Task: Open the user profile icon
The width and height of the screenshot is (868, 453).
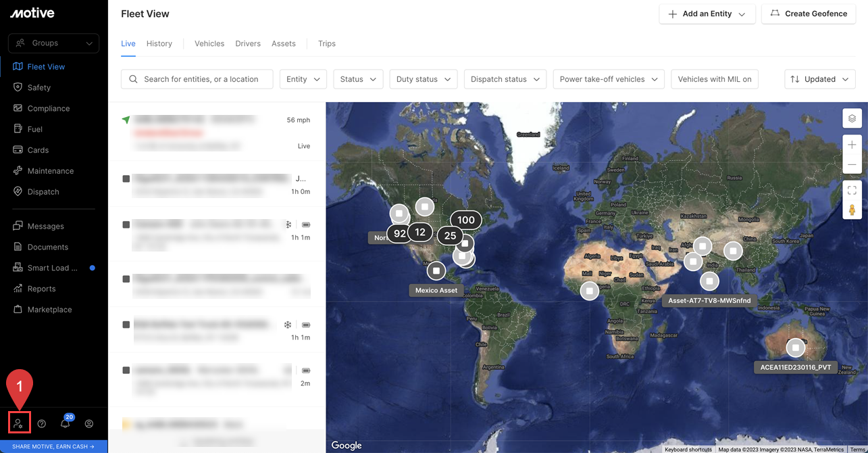Action: [x=89, y=424]
